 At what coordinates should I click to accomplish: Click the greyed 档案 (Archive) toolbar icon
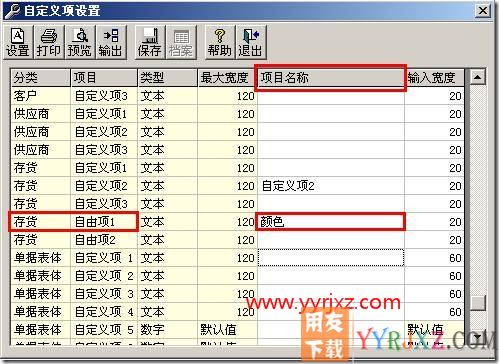(181, 43)
